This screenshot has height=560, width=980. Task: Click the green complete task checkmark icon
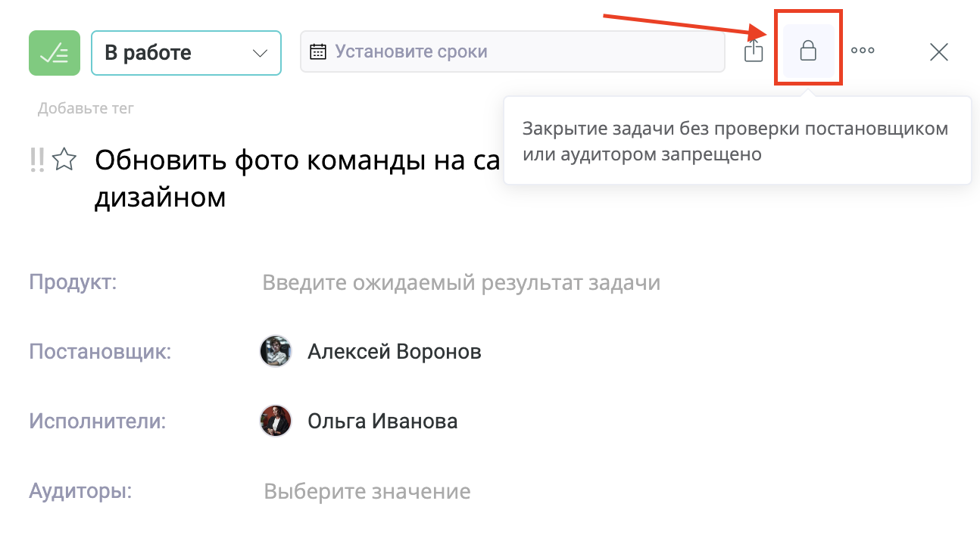54,52
